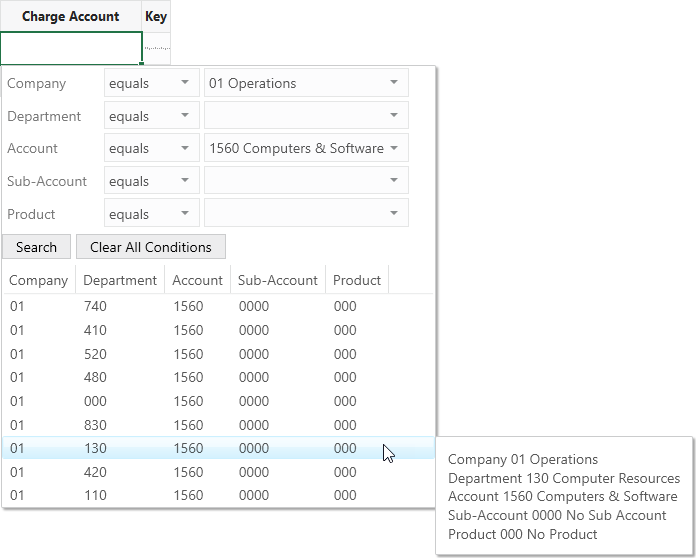696x558 pixels.
Task: Click the empty Charge Account input cell
Action: pos(71,48)
